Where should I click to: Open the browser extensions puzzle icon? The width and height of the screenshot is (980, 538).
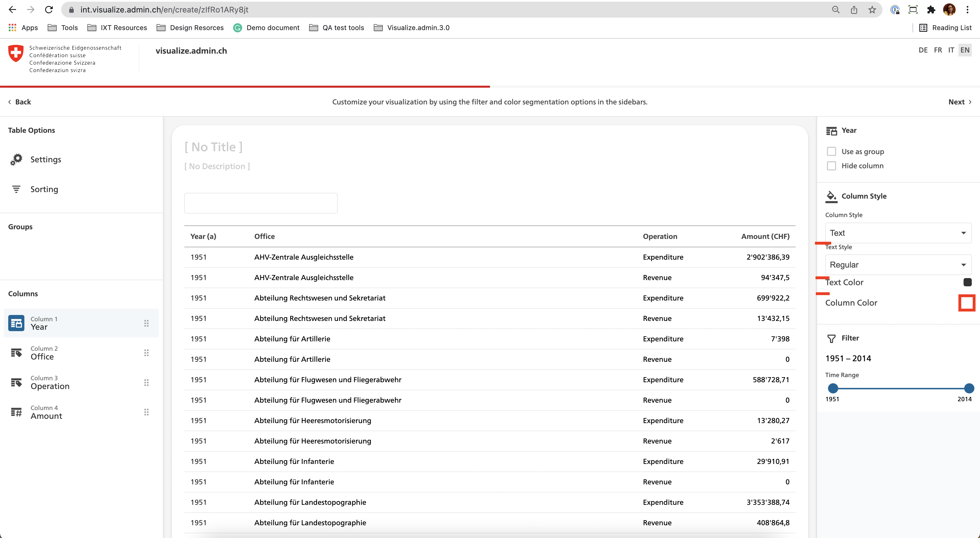931,10
